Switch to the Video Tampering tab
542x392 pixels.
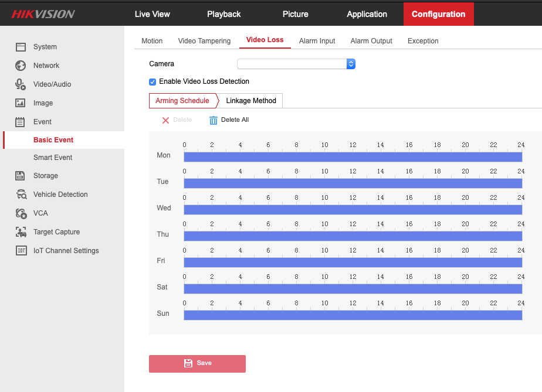[x=204, y=41]
